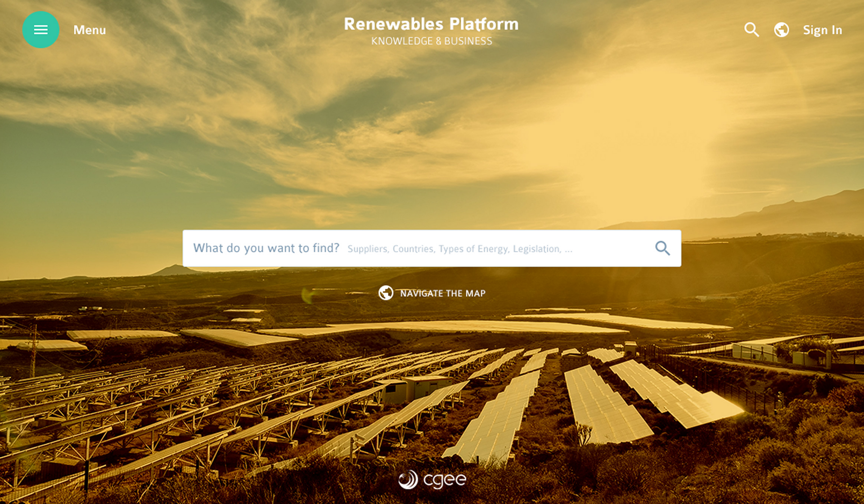This screenshot has width=864, height=504.
Task: Open the NAVIGATE THE MAP link
Action: [x=442, y=294]
